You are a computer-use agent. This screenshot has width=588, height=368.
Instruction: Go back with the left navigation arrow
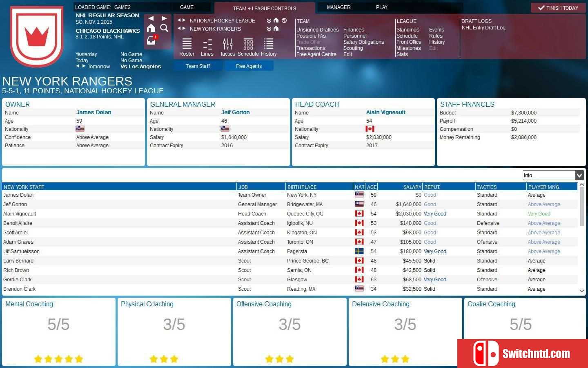pyautogui.click(x=151, y=18)
